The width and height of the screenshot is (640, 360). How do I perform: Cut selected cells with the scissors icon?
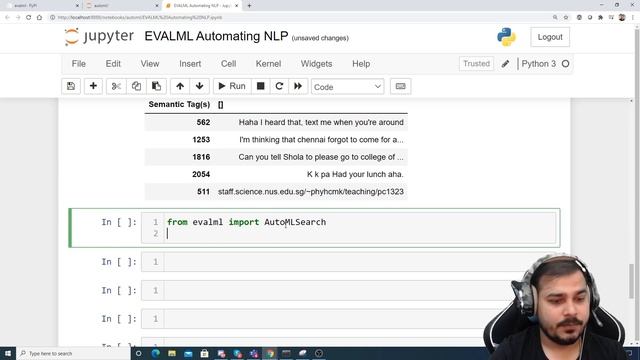[116, 86]
